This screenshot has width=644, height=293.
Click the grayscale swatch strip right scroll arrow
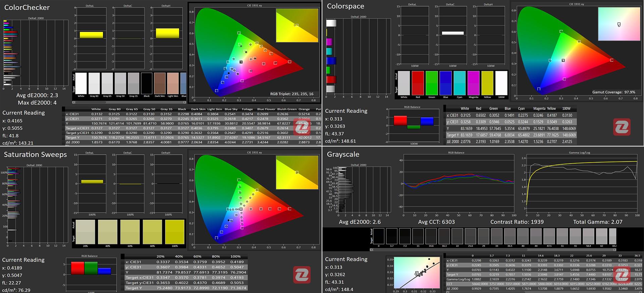point(615,249)
